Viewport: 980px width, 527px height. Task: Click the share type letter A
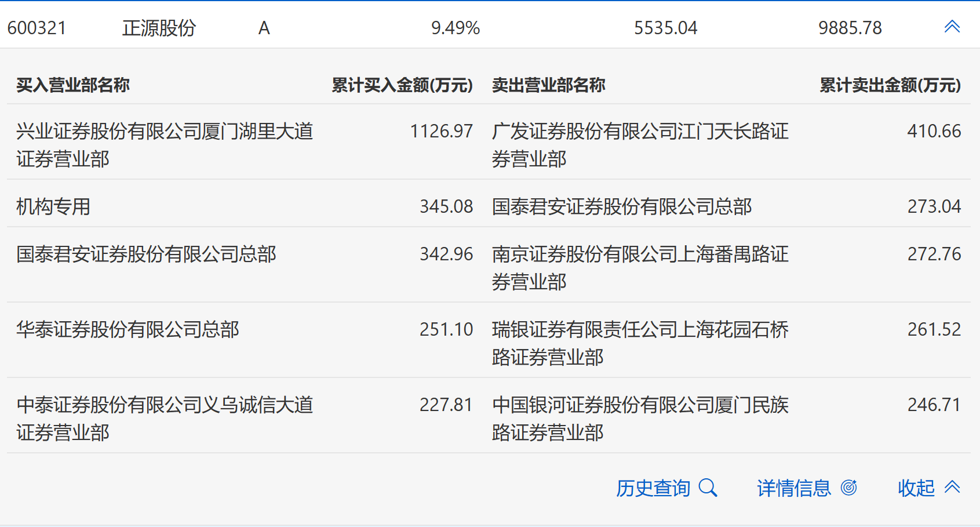(264, 28)
